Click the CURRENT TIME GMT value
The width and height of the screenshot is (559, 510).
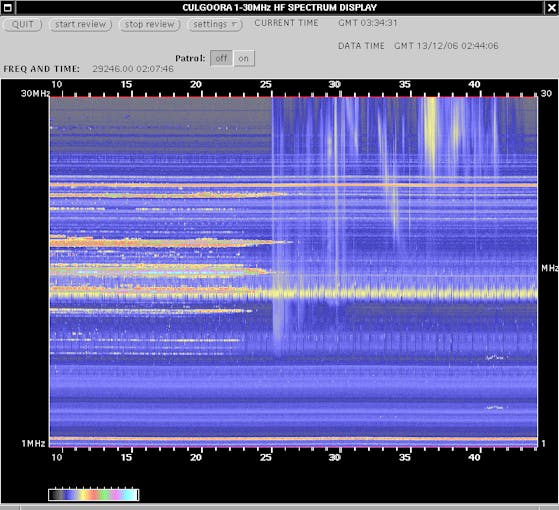(x=368, y=23)
